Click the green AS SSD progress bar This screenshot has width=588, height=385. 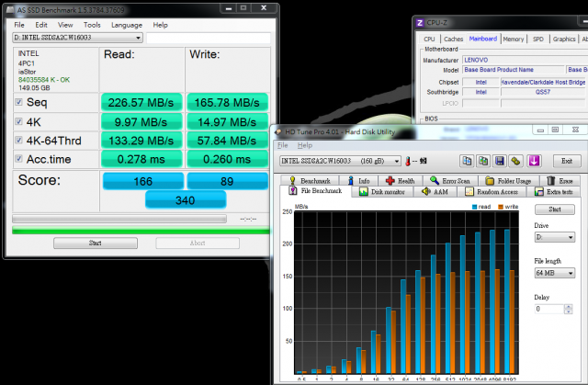point(141,231)
